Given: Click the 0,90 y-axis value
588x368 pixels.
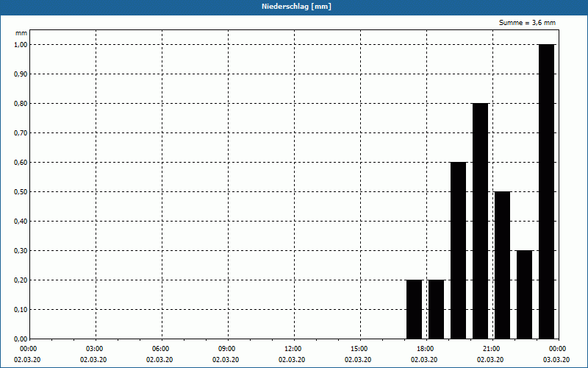Looking at the screenshot, I should 21,74.
